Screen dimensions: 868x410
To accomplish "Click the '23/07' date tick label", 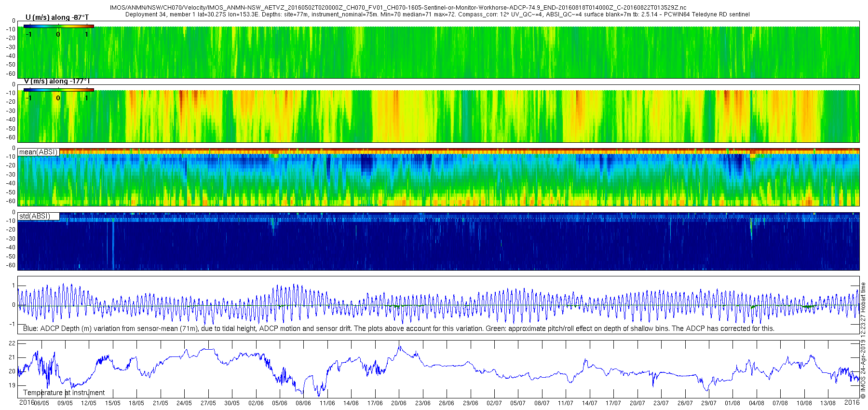I will (x=661, y=403).
